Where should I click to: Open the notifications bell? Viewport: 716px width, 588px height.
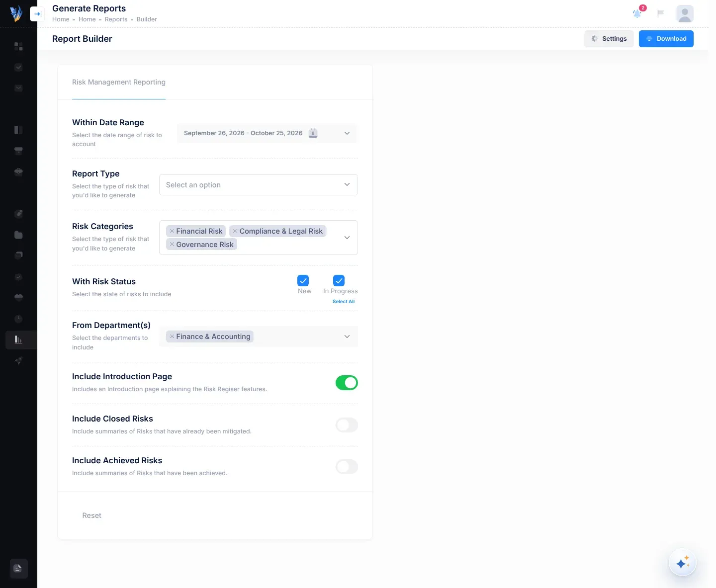click(637, 13)
